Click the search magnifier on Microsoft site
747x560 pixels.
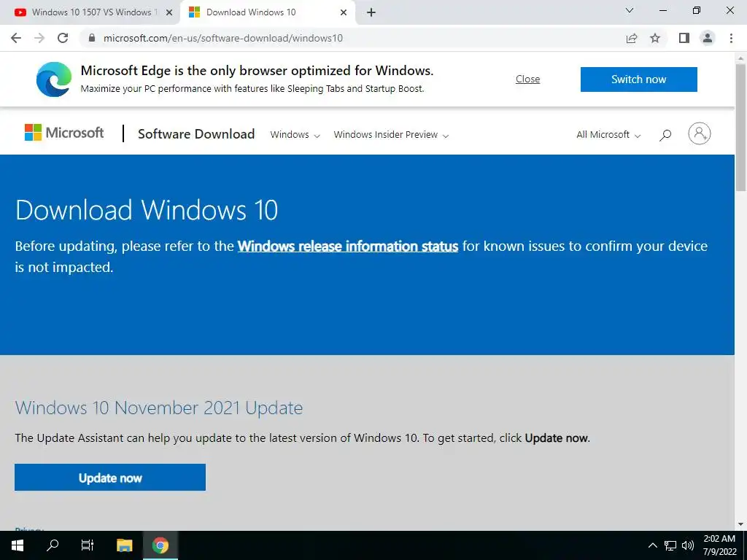point(665,135)
